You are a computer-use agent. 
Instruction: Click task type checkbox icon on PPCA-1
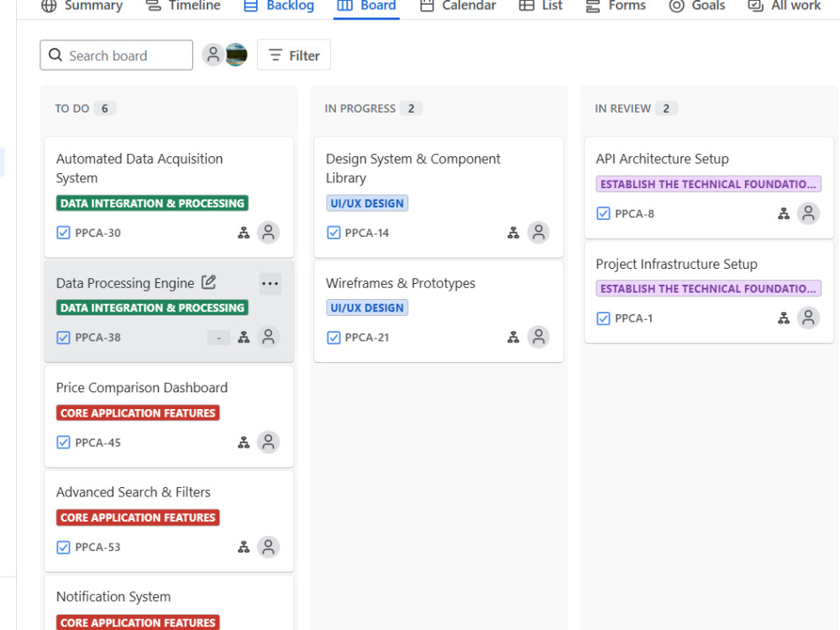click(603, 318)
